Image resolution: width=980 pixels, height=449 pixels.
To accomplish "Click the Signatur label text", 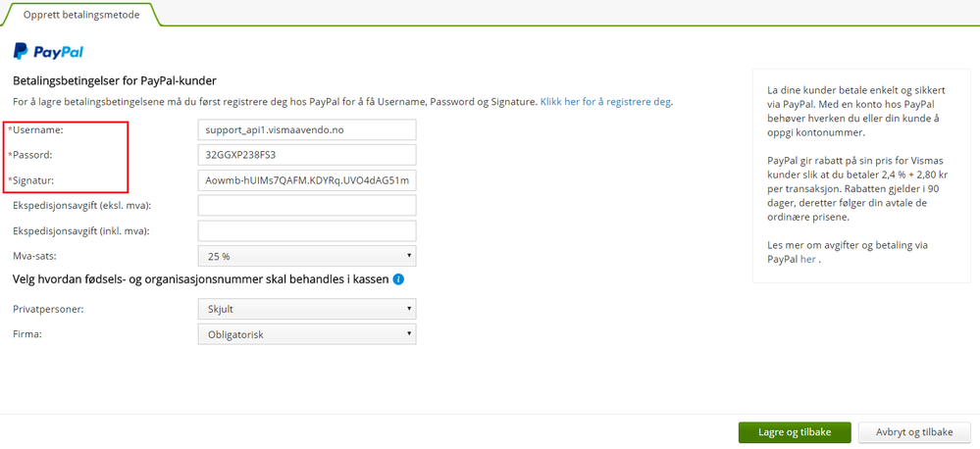I will tap(35, 180).
